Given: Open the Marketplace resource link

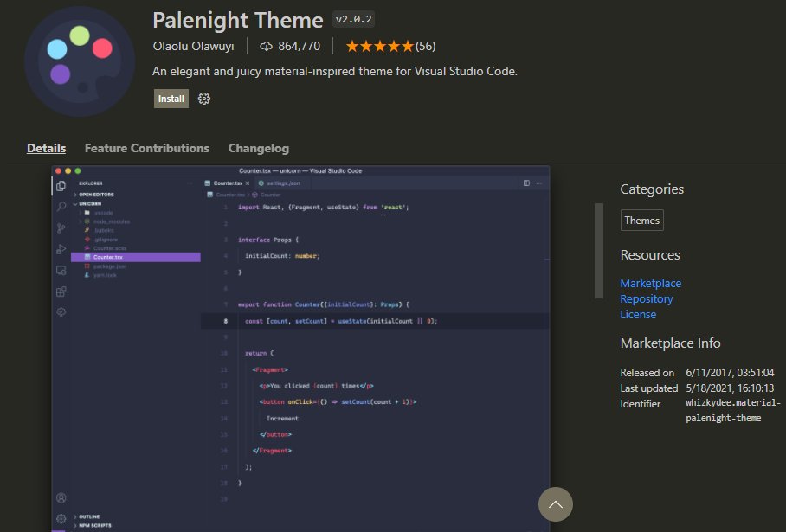Looking at the screenshot, I should click(651, 283).
